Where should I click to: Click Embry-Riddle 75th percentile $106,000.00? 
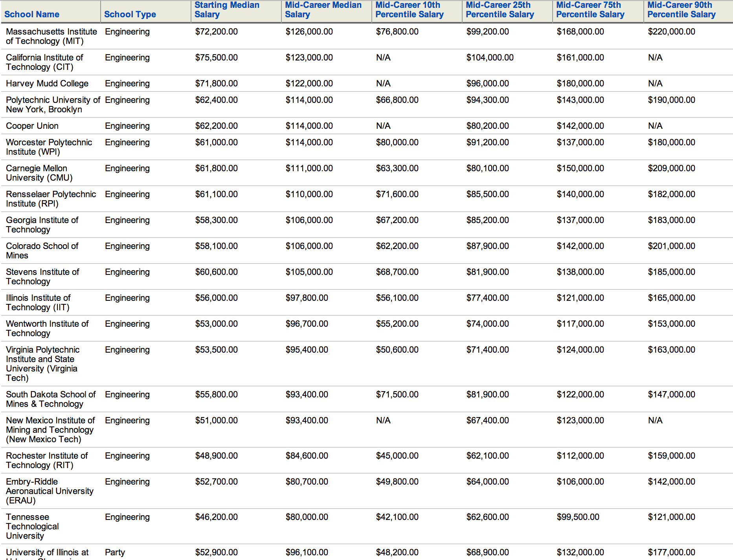(x=581, y=481)
